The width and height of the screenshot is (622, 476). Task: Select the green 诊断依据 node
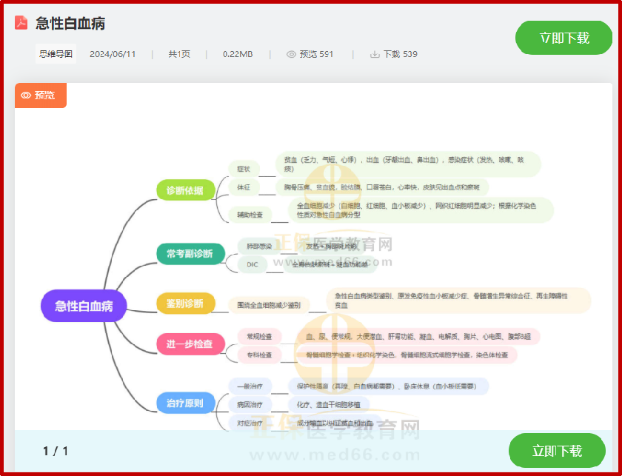[185, 190]
